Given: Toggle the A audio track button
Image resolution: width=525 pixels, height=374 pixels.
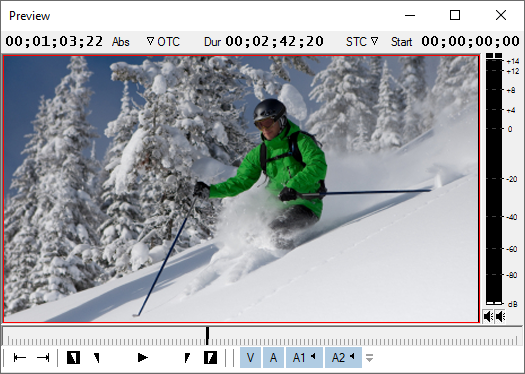Looking at the screenshot, I should tap(273, 358).
